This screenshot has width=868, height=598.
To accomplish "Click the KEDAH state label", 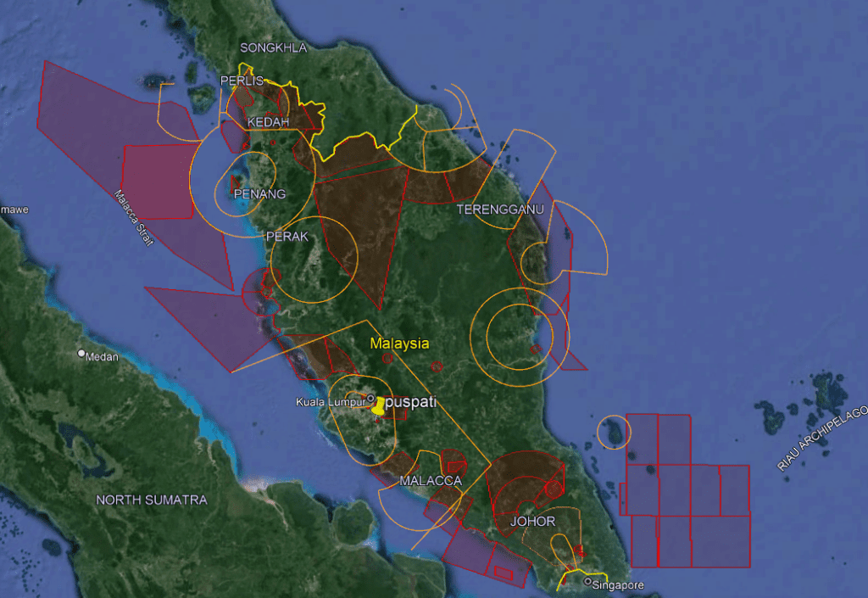I will [x=268, y=123].
